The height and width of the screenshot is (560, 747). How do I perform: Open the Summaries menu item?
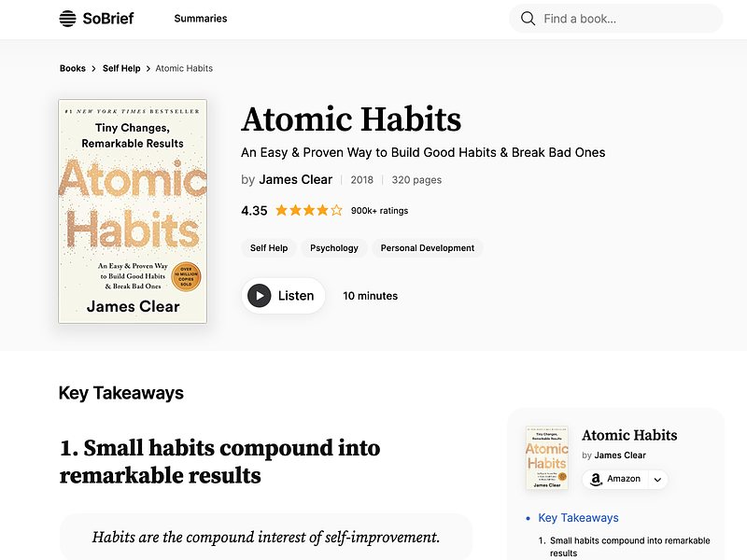201,19
